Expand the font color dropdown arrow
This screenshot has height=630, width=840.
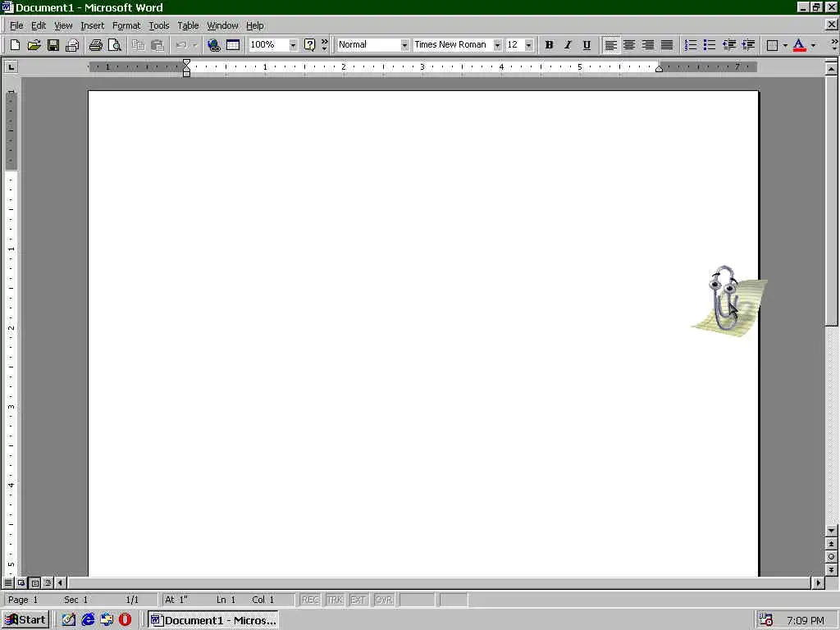[813, 45]
